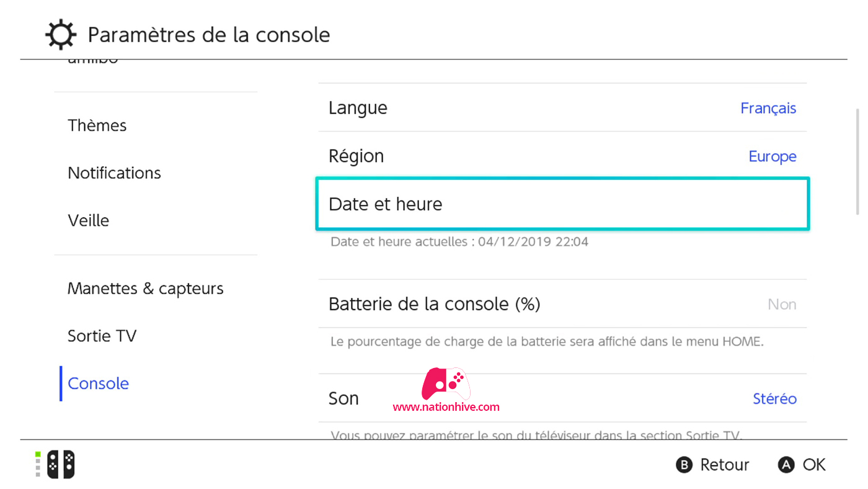The image size is (868, 489).
Task: Click the controller battery indicator dots
Action: click(38, 464)
